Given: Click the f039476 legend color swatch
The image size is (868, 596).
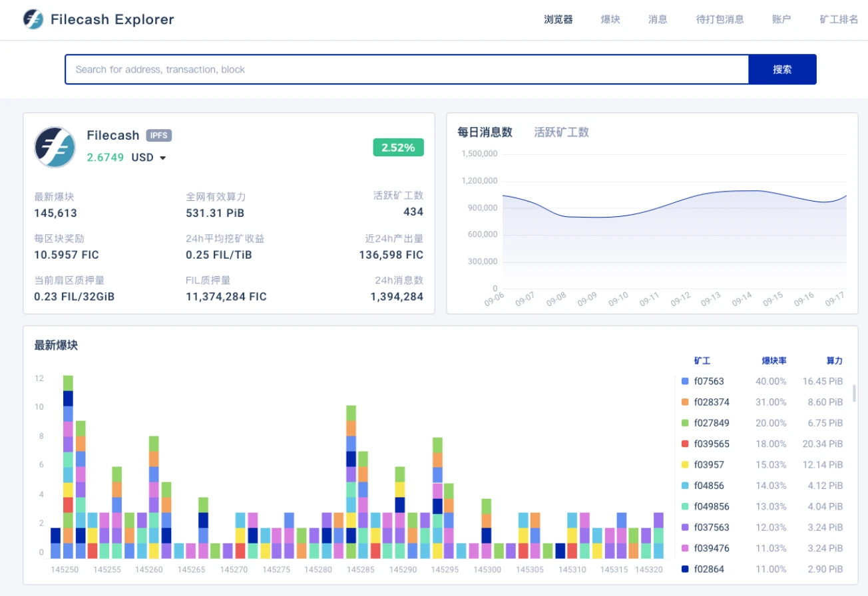Looking at the screenshot, I should point(685,548).
